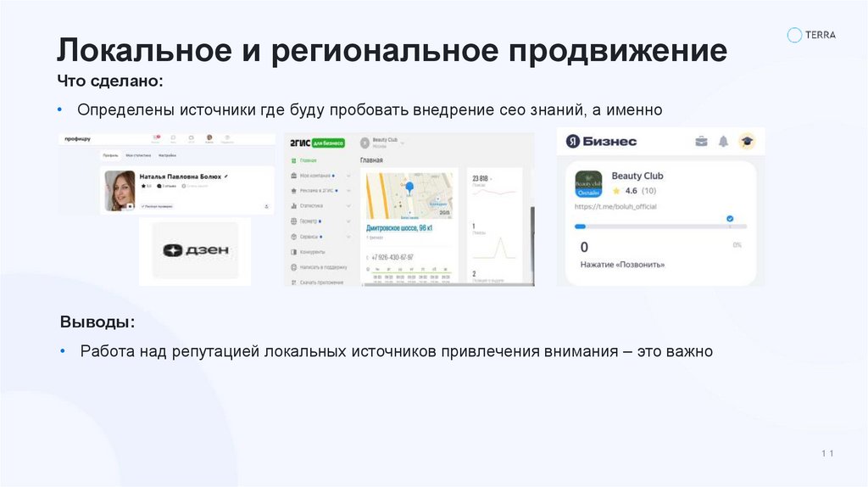
Task: Click the camera icon on the profile photo
Action: click(x=130, y=207)
